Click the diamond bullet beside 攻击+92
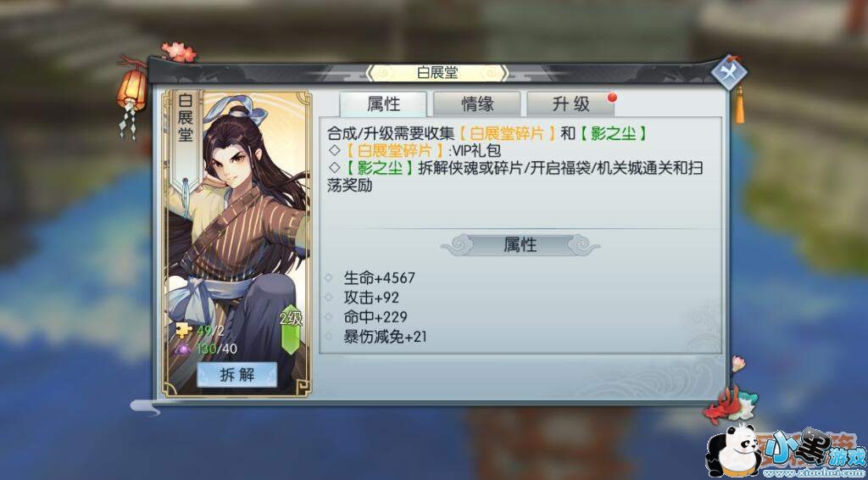 coord(328,298)
